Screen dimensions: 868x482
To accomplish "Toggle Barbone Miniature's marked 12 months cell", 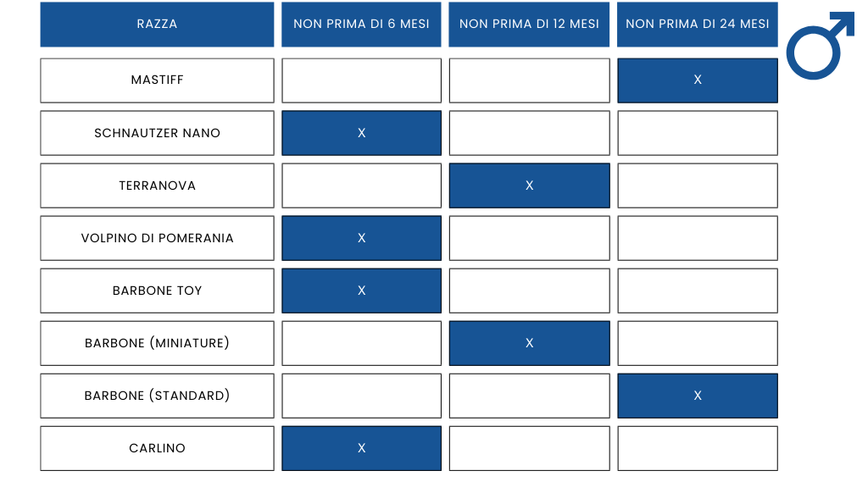I will pyautogui.click(x=529, y=343).
